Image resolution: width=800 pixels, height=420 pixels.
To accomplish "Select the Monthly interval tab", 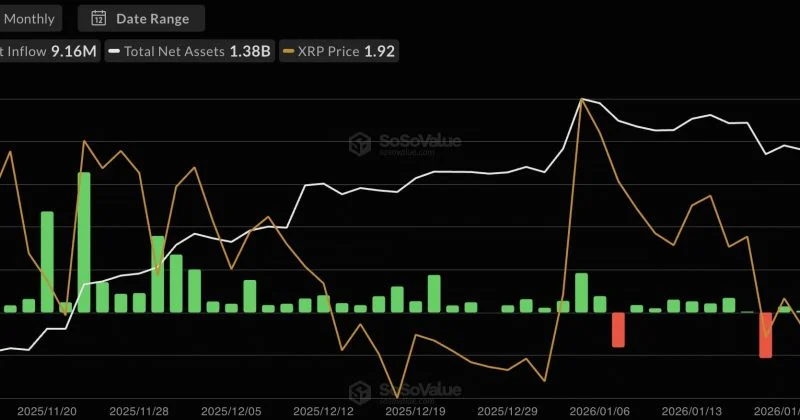I will point(29,19).
